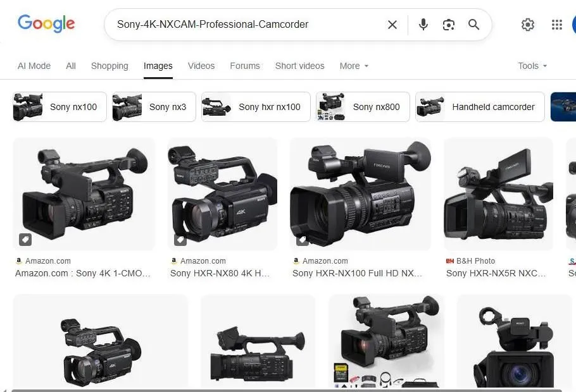Open Google Lens image search icon

pos(449,25)
